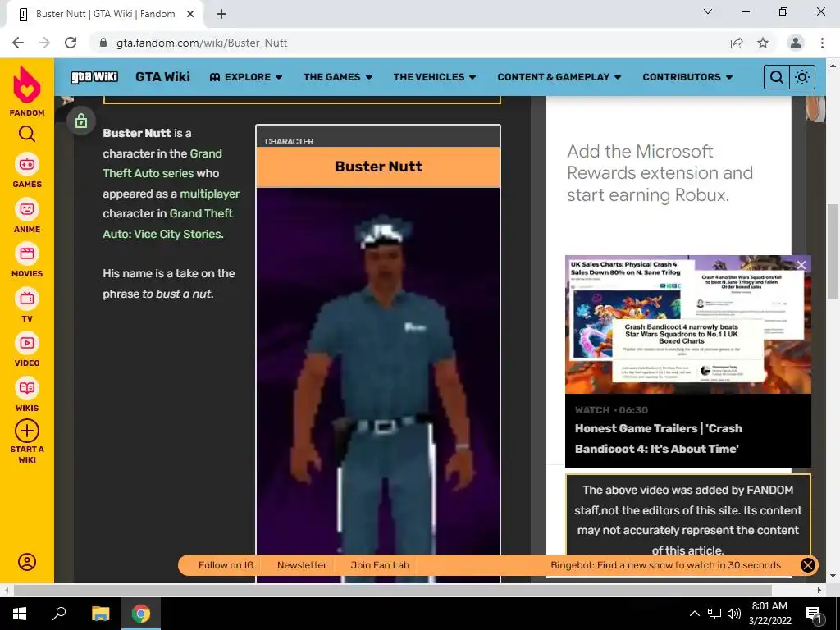Image resolution: width=840 pixels, height=630 pixels.
Task: Click the horizontal page scrollbar
Action: pos(392,590)
